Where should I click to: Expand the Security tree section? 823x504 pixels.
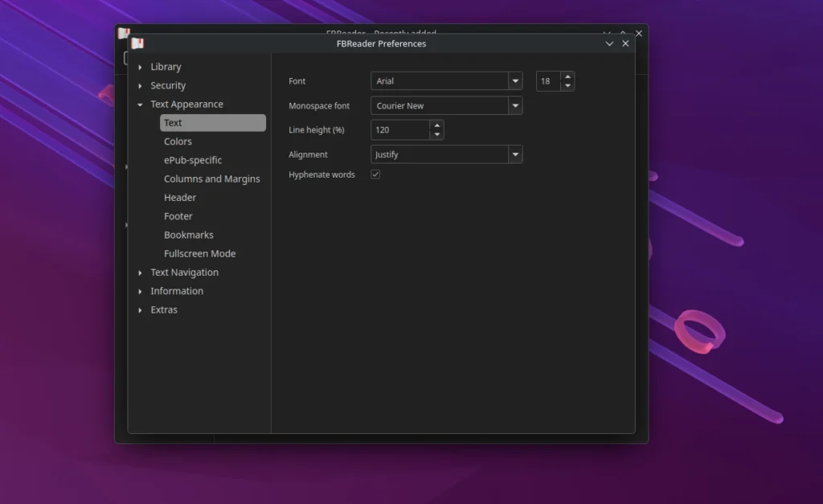coord(141,86)
